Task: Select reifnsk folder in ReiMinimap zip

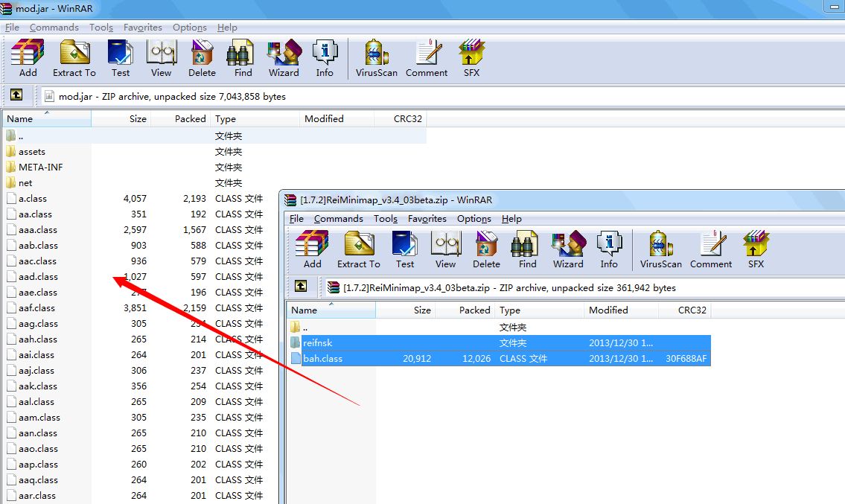Action: point(499,343)
